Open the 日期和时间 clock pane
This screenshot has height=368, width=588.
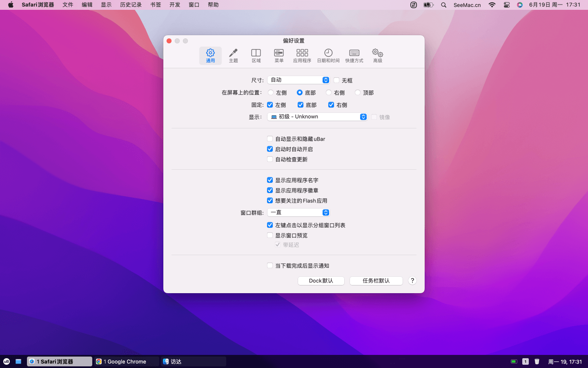(328, 56)
